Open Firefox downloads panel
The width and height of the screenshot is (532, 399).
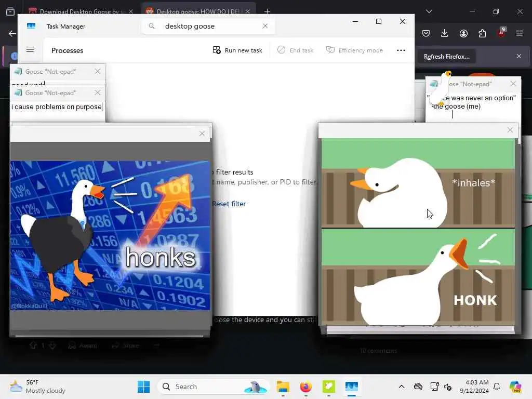point(445,33)
